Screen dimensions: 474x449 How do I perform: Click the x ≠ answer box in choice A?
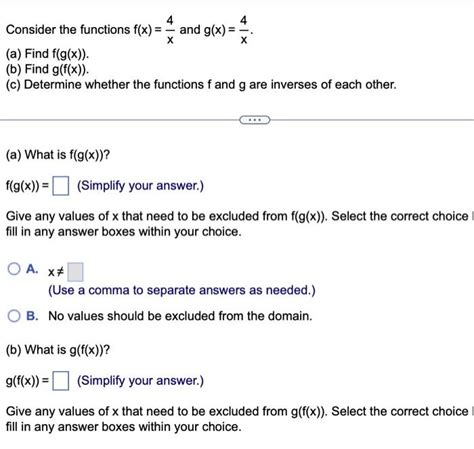(x=75, y=272)
